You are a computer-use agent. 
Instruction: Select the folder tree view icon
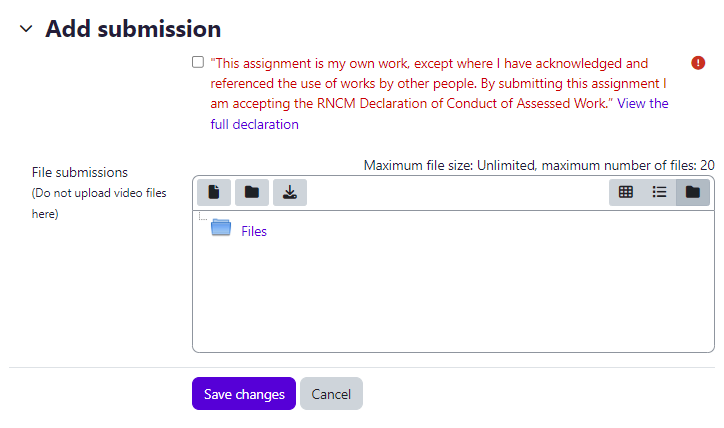[x=693, y=192]
